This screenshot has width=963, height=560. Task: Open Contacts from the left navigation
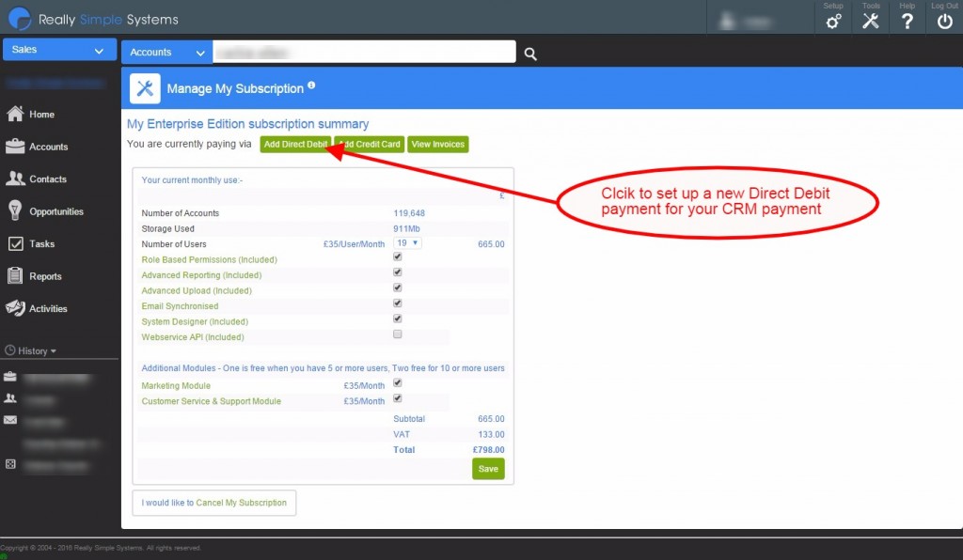click(x=17, y=179)
